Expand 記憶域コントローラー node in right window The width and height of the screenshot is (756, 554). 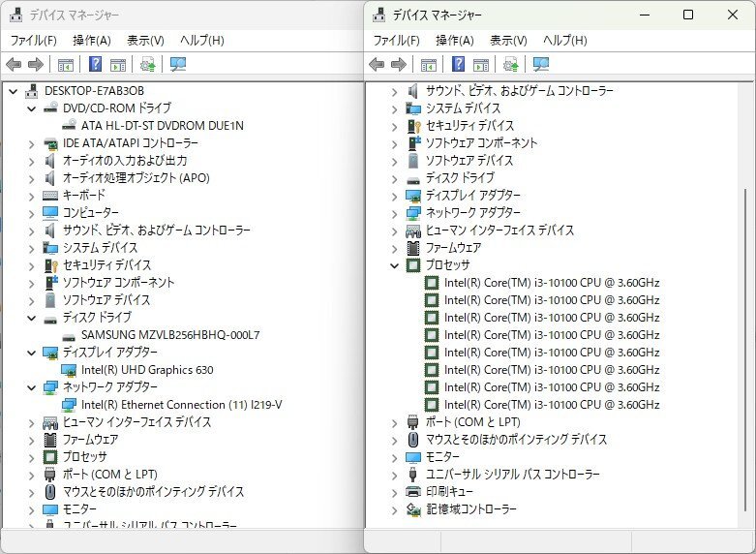(395, 509)
